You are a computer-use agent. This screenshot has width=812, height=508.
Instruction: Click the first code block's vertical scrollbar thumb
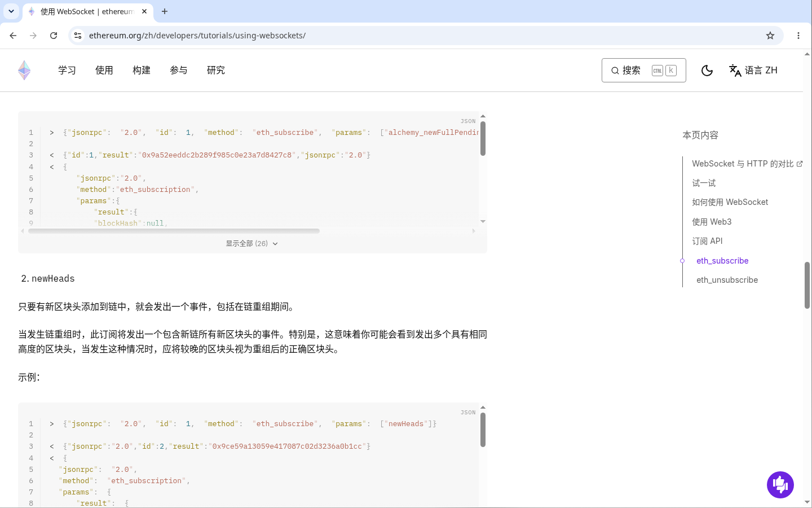click(x=483, y=138)
